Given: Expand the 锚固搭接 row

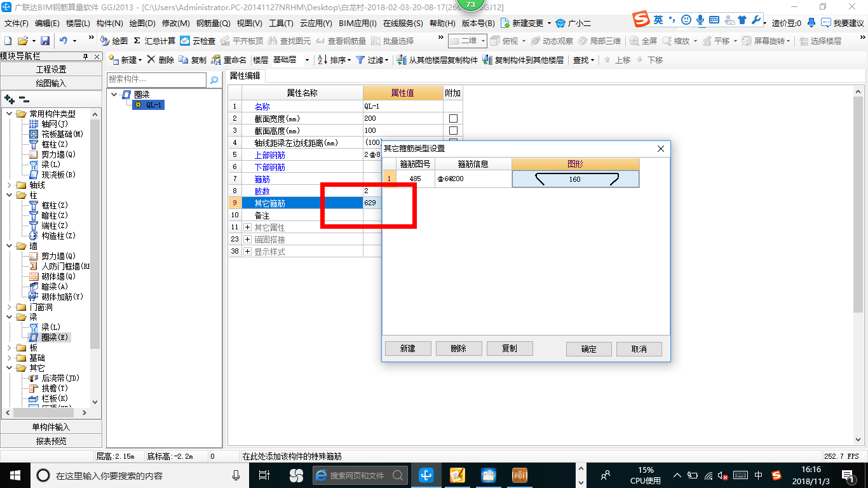Looking at the screenshot, I should [247, 240].
